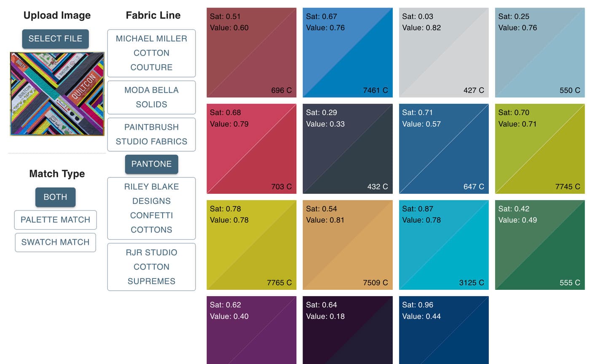
Task: Click the 696 C maroon swatch
Action: coord(251,53)
